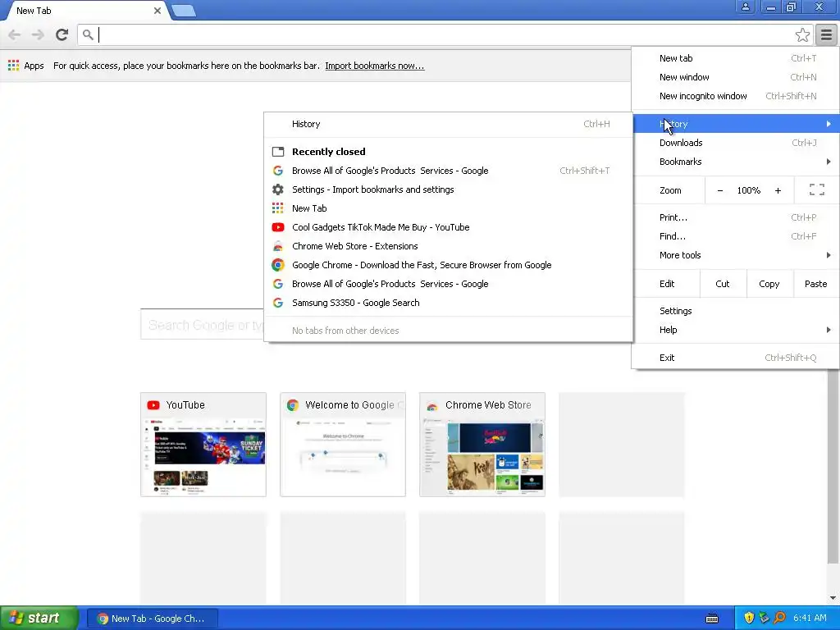
Task: Reopen Cool Gadgets TikTok Made Me Buy video
Action: [x=449, y=227]
